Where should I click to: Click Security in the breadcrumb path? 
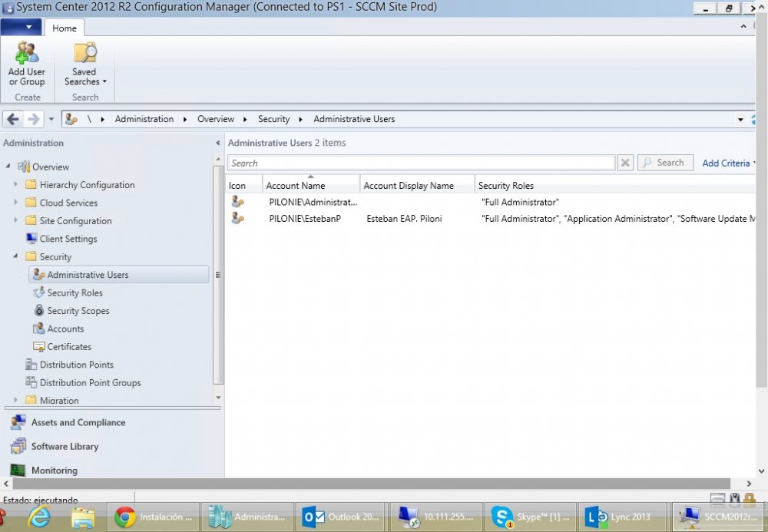pos(273,119)
